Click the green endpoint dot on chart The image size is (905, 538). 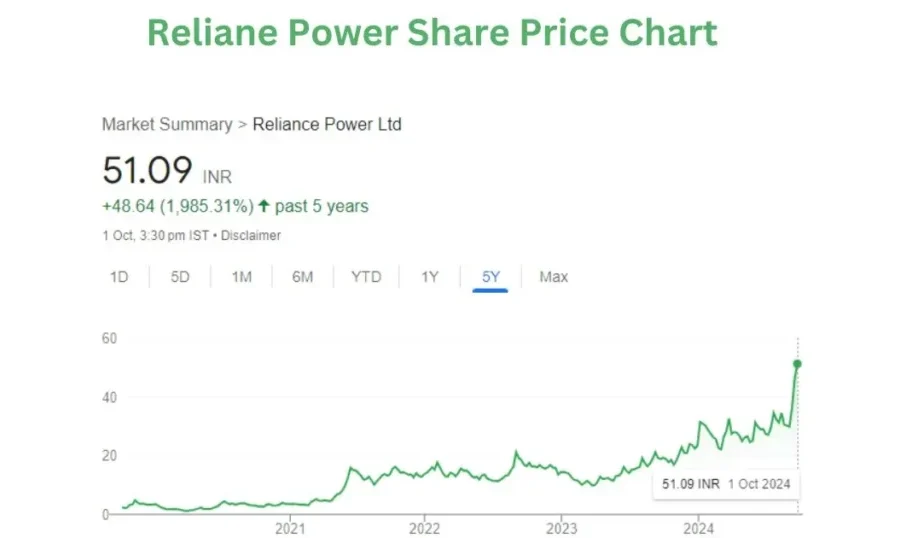[797, 363]
